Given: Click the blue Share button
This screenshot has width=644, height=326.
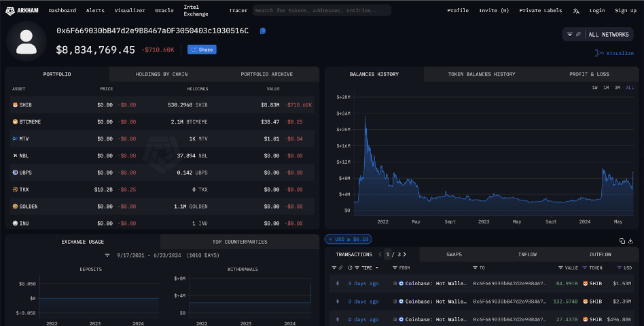Looking at the screenshot, I should point(202,50).
